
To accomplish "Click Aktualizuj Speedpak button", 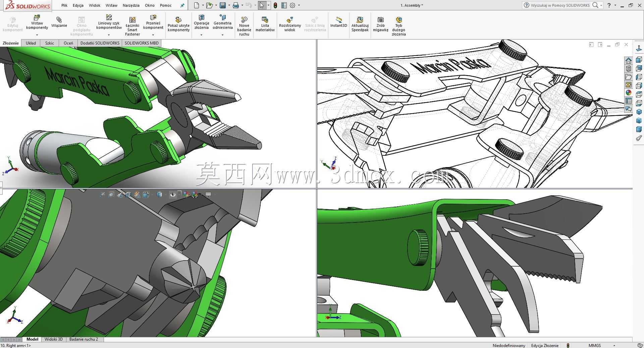I will [360, 24].
